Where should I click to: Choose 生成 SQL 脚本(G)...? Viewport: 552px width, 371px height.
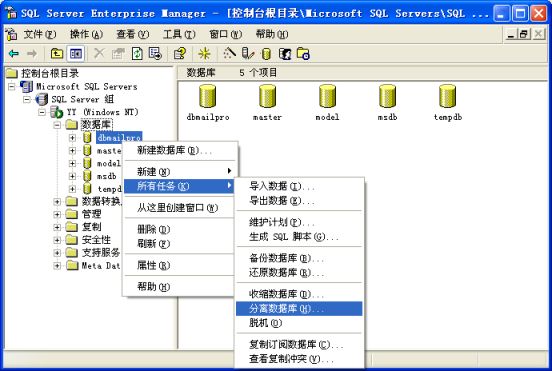pos(299,237)
